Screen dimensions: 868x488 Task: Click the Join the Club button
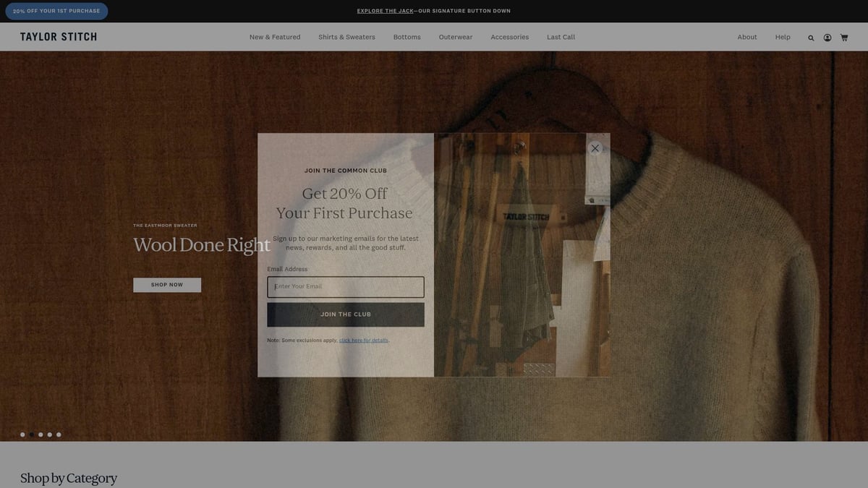pyautogui.click(x=346, y=314)
